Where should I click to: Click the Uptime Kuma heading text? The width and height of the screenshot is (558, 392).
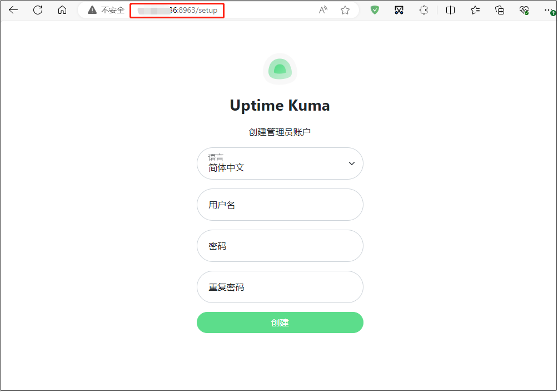point(280,106)
